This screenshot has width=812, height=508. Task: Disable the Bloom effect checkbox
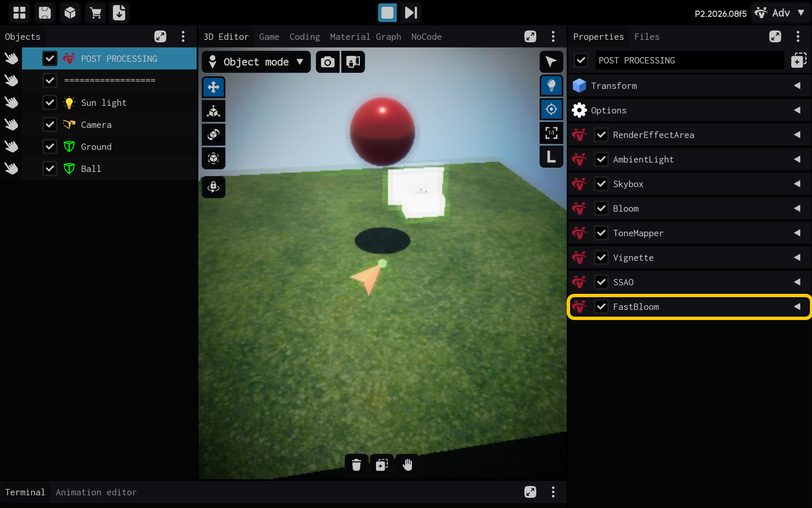[601, 208]
